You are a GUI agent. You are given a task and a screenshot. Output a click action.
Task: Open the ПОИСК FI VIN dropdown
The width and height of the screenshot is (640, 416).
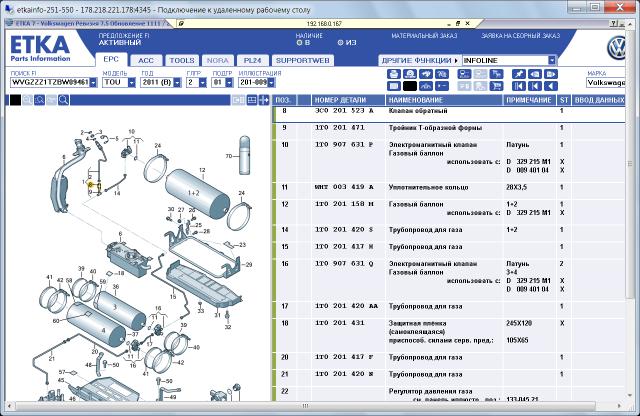tap(93, 82)
